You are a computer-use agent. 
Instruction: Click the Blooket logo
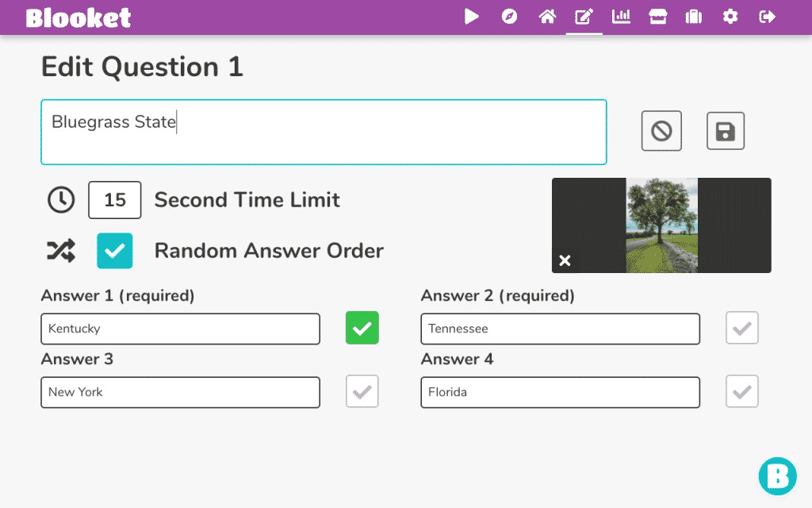[79, 17]
